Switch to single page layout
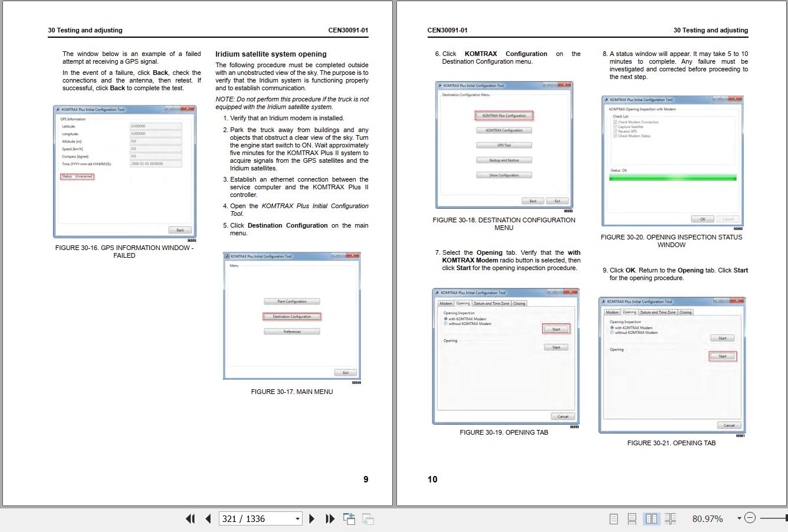This screenshot has height=532, width=788. (613, 518)
